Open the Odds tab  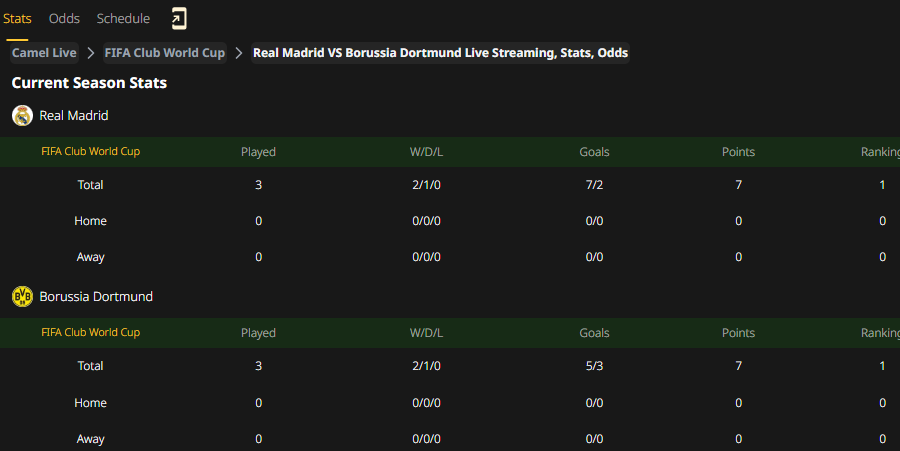[x=64, y=18]
